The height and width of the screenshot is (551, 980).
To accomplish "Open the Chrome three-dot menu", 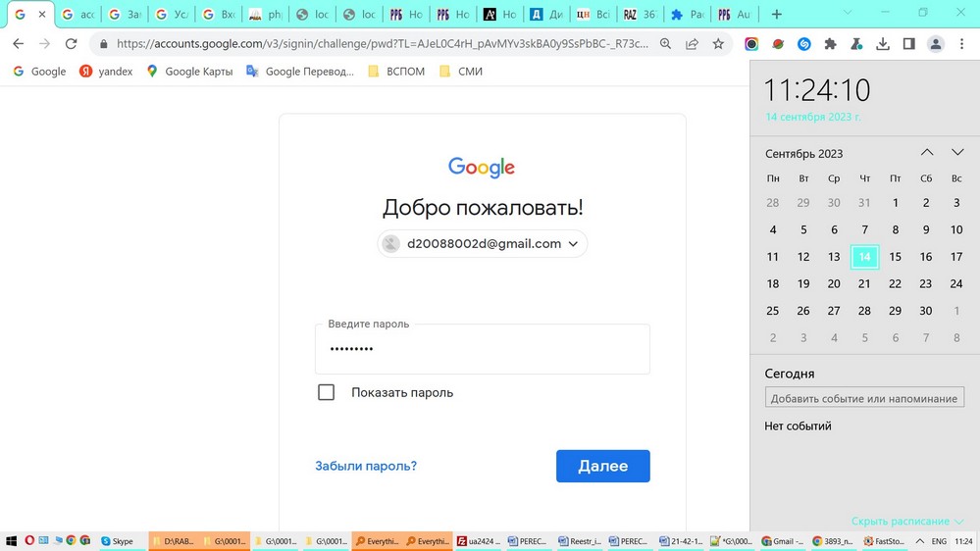I will [x=962, y=44].
